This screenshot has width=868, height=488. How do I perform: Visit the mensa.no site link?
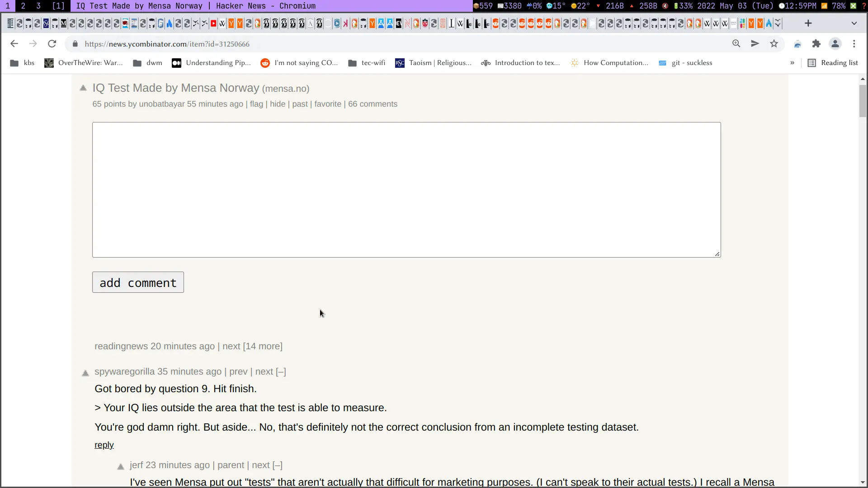point(286,89)
